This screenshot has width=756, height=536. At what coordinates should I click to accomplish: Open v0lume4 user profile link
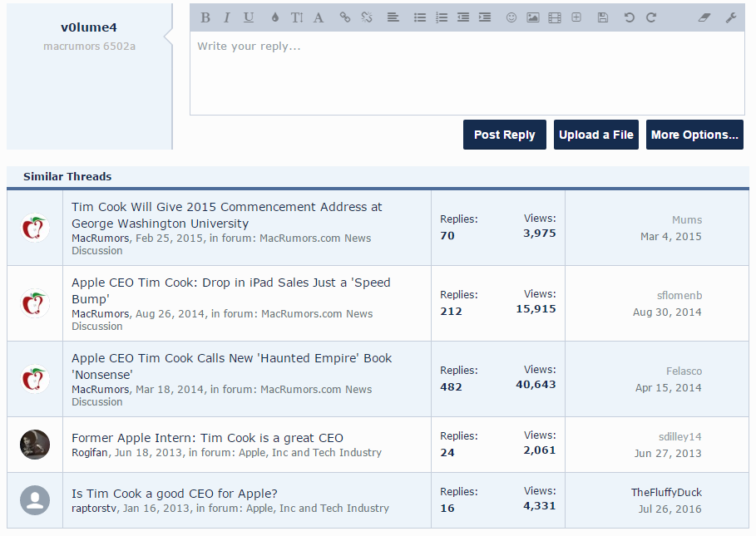(89, 27)
